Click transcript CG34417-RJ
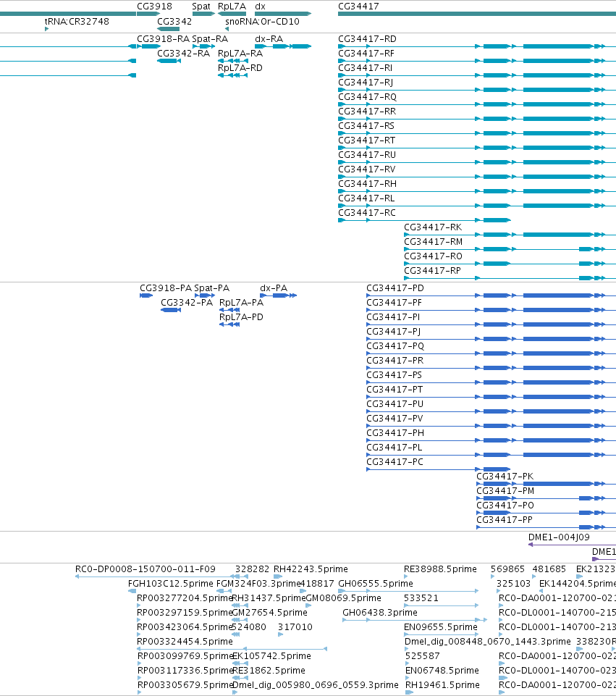 (366, 83)
